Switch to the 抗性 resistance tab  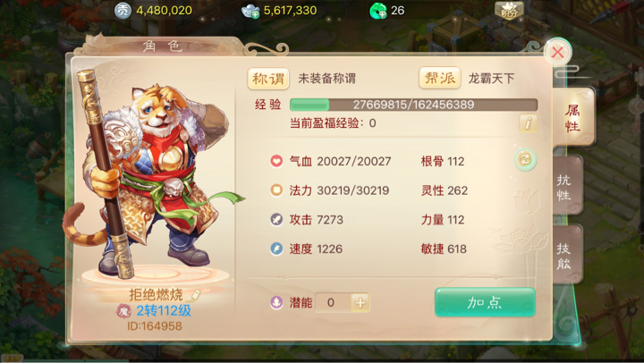click(567, 187)
